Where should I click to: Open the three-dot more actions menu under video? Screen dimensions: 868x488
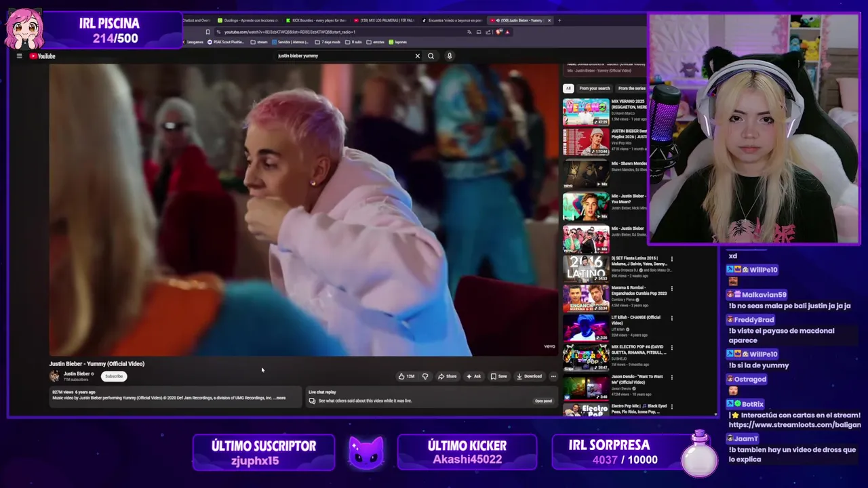(553, 376)
